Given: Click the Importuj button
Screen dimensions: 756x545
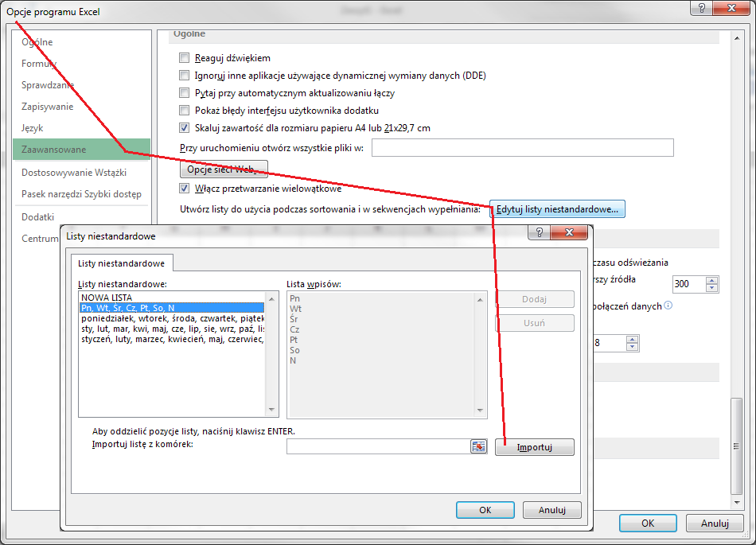Looking at the screenshot, I should 535,446.
